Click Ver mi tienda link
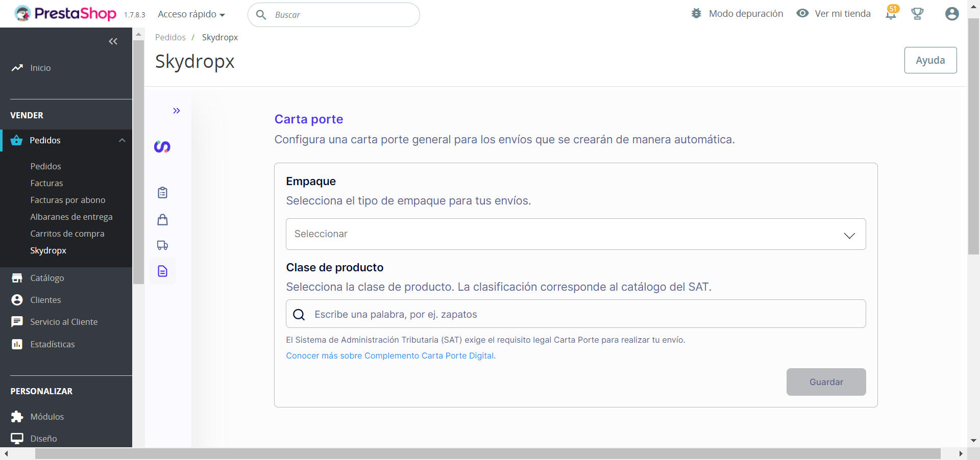The image size is (980, 460). coord(843,14)
